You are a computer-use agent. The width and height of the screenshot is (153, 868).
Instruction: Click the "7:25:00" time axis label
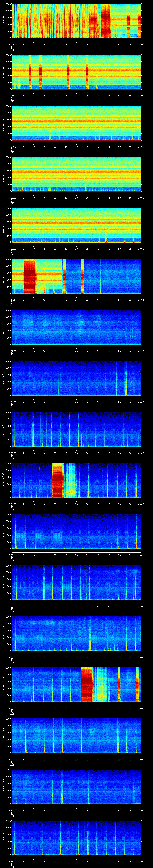point(12,44)
